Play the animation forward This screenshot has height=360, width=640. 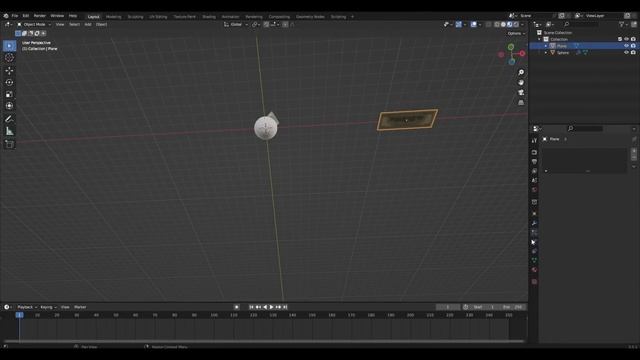[x=271, y=307]
